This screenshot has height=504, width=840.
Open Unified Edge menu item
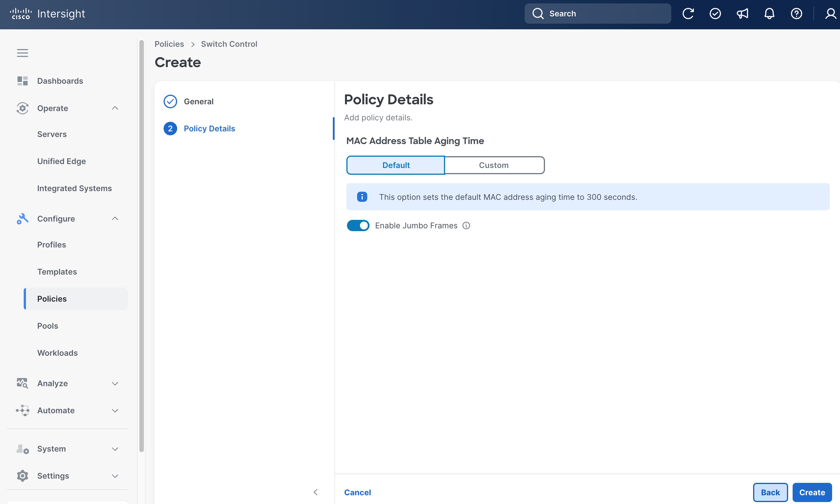click(61, 161)
